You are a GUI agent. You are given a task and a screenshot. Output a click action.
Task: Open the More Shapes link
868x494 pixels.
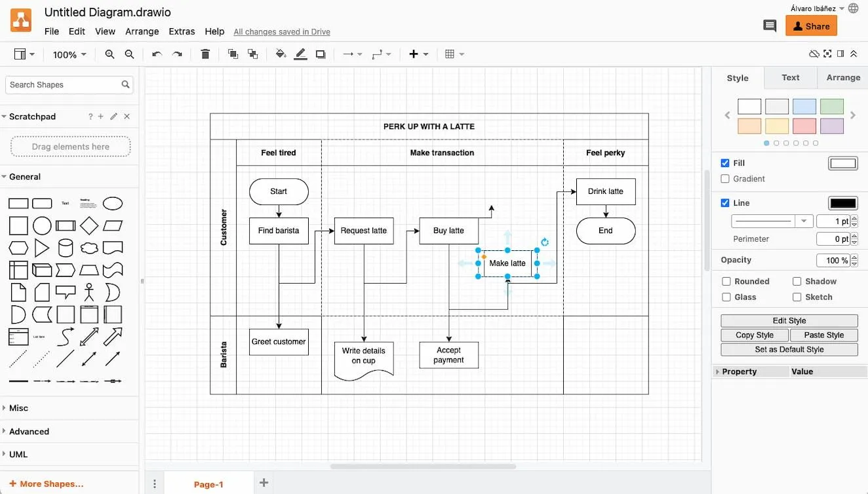click(47, 484)
